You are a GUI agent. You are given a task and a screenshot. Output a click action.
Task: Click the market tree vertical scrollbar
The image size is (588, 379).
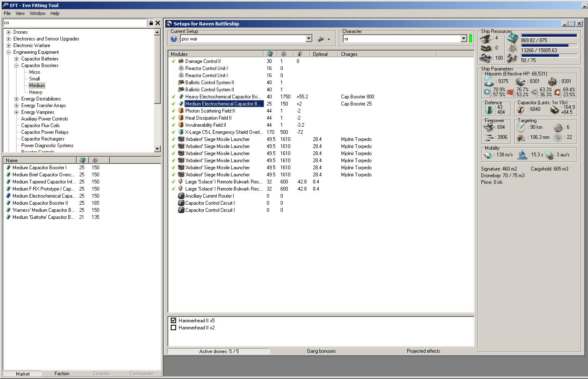(157, 90)
